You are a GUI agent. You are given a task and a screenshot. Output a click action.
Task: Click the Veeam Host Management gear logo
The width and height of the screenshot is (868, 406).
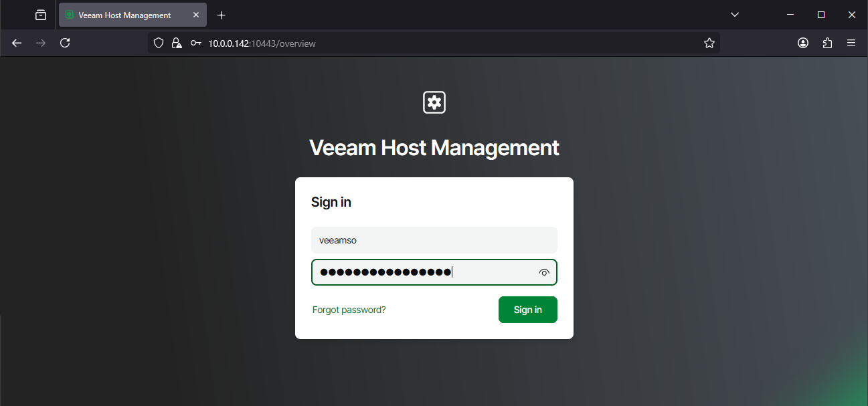click(434, 102)
